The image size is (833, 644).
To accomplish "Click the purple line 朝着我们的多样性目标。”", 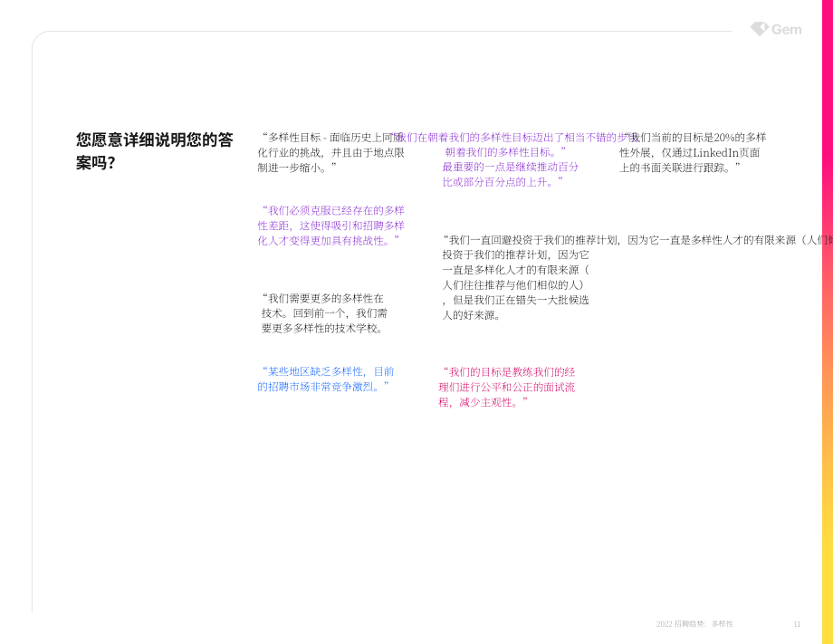I will pyautogui.click(x=505, y=152).
